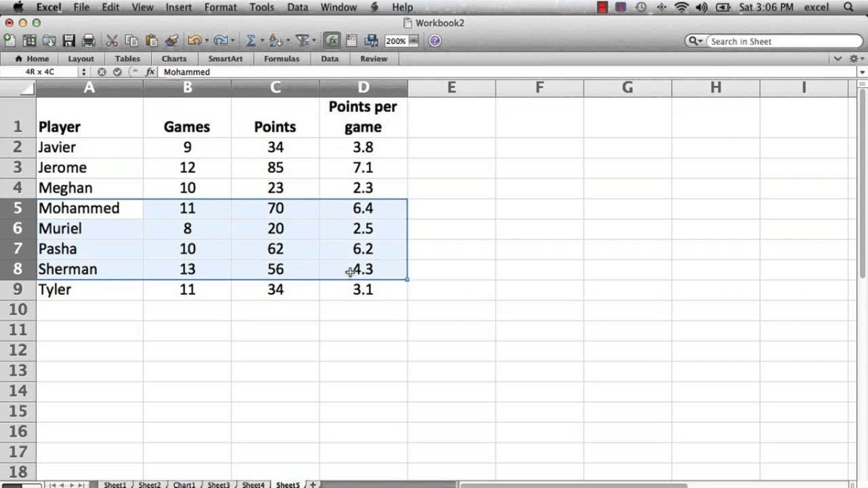This screenshot has height=488, width=868.
Task: Click the Undo arrow icon
Action: tap(195, 40)
